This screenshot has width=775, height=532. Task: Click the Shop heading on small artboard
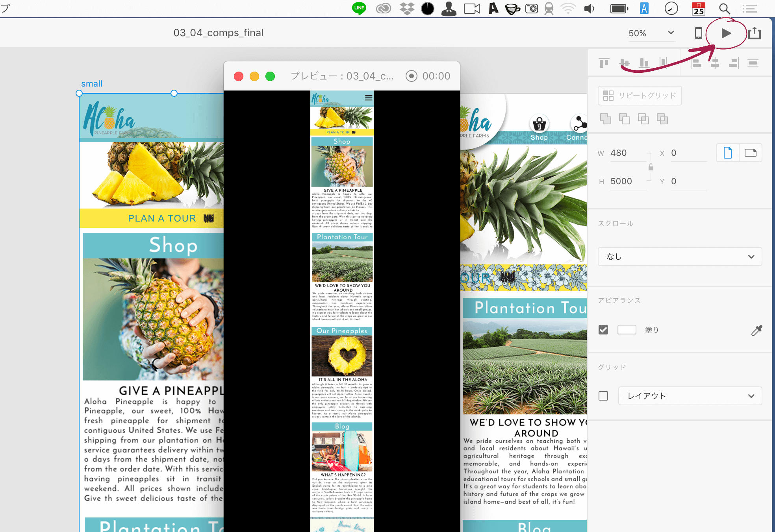pos(173,245)
